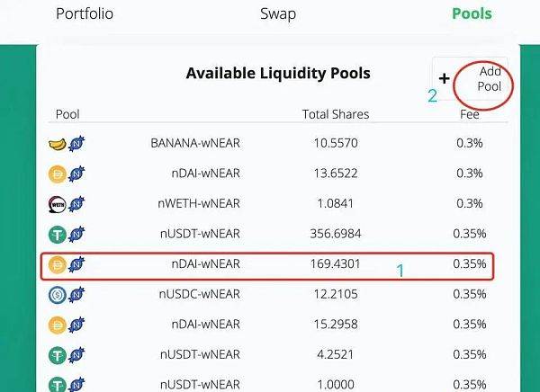Click the DAI icon in the 13.6522 row
The width and height of the screenshot is (540, 392).
(x=58, y=174)
